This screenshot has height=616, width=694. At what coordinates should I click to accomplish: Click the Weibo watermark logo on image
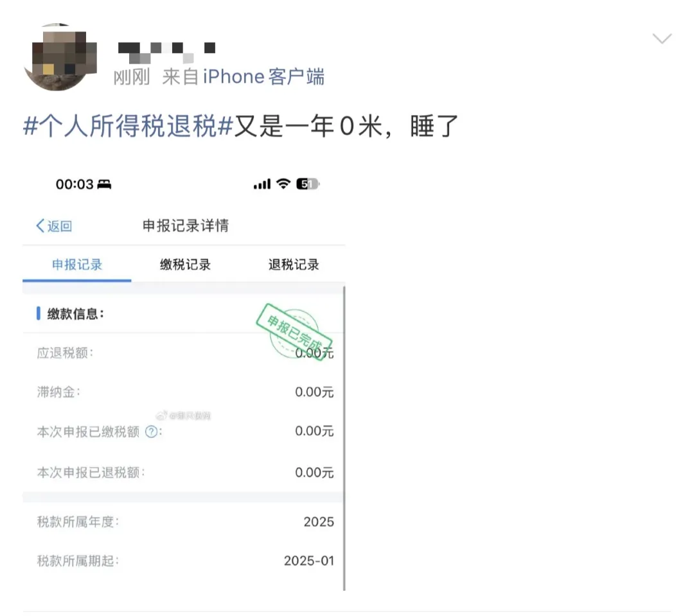(161, 415)
